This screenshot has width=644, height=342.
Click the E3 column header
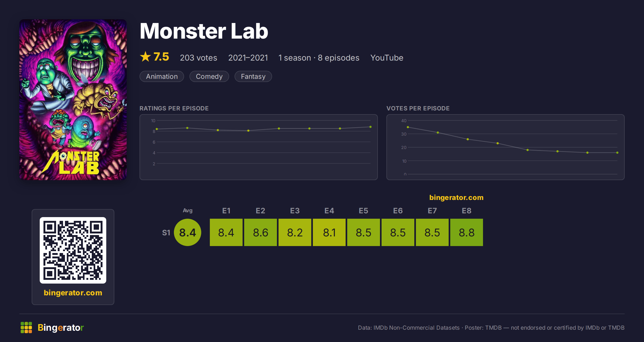(295, 211)
